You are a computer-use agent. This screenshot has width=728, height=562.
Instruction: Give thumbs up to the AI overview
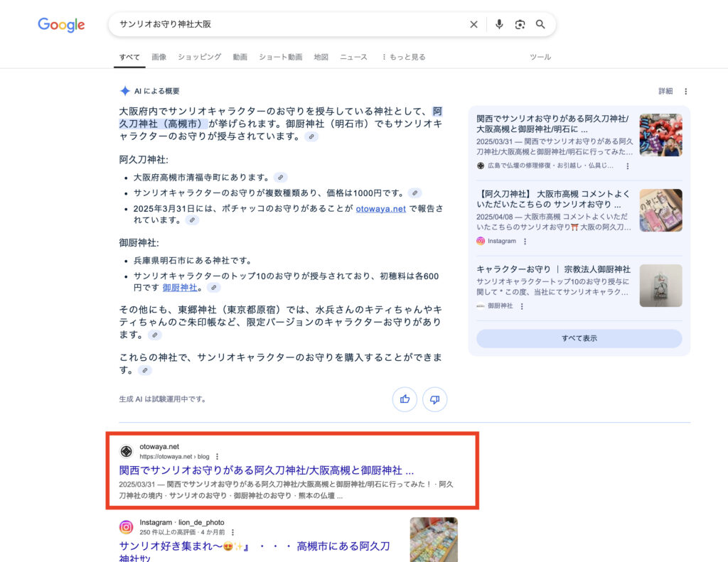point(405,399)
